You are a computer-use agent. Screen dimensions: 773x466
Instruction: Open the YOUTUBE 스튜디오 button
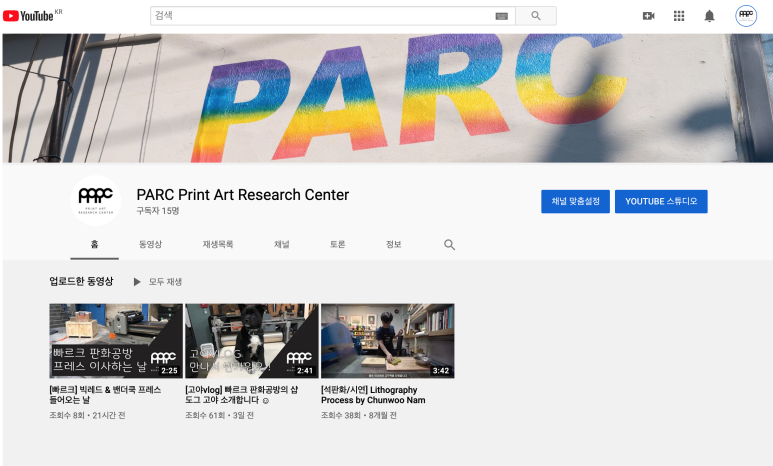tap(661, 201)
